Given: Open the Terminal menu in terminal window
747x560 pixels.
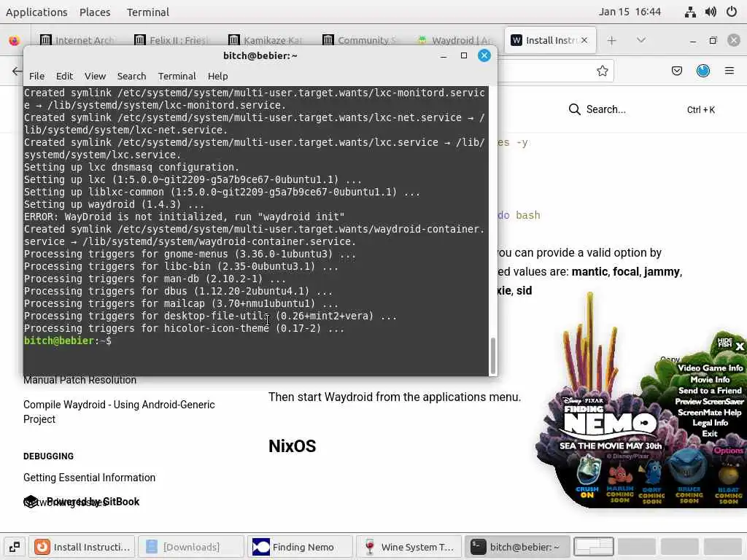Looking at the screenshot, I should (177, 76).
